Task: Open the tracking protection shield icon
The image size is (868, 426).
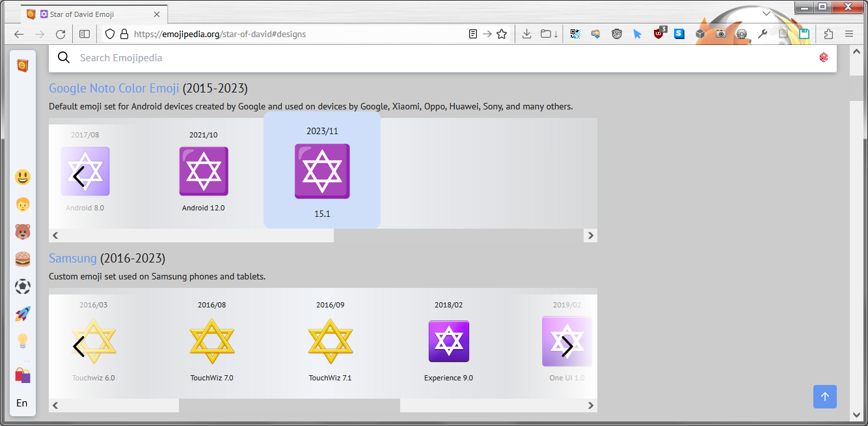Action: pos(110,34)
